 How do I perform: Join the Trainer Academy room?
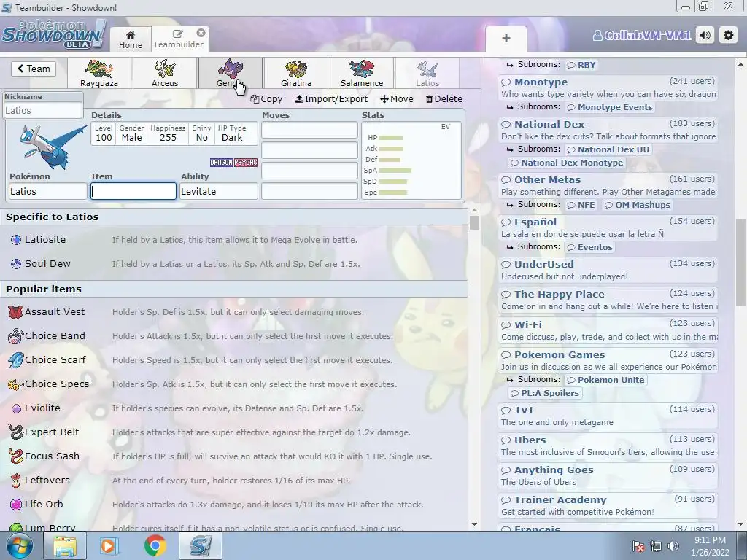pyautogui.click(x=608, y=506)
